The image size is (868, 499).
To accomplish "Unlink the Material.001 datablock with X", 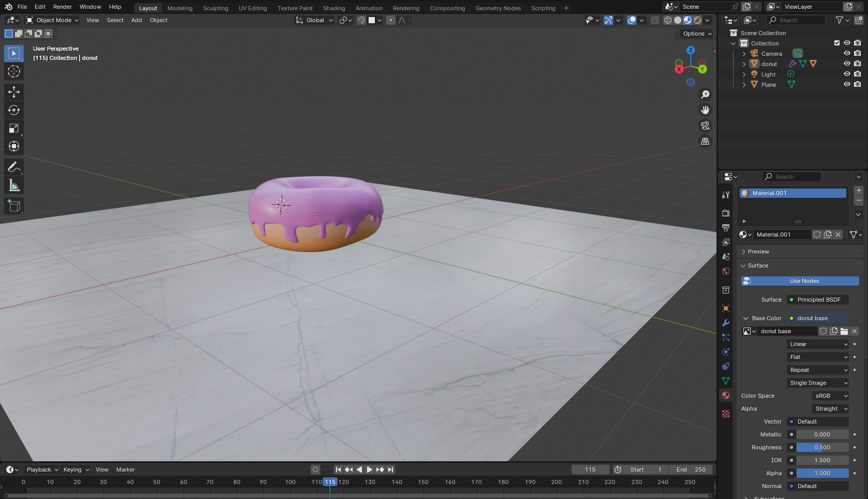I will tap(838, 235).
